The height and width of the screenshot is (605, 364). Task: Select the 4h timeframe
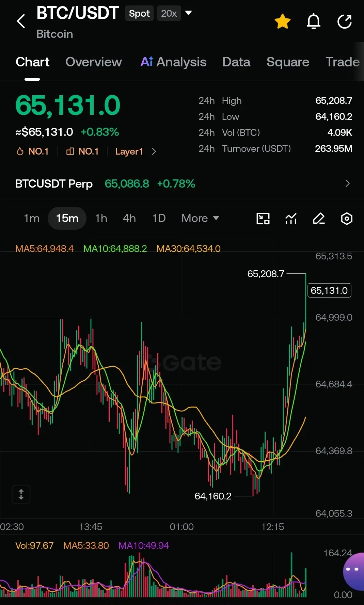point(129,218)
